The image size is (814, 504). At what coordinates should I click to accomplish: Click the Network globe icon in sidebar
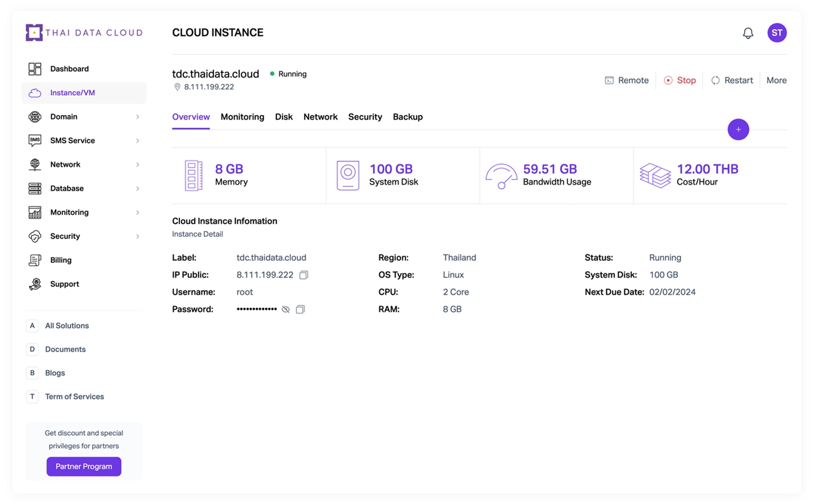pos(35,164)
